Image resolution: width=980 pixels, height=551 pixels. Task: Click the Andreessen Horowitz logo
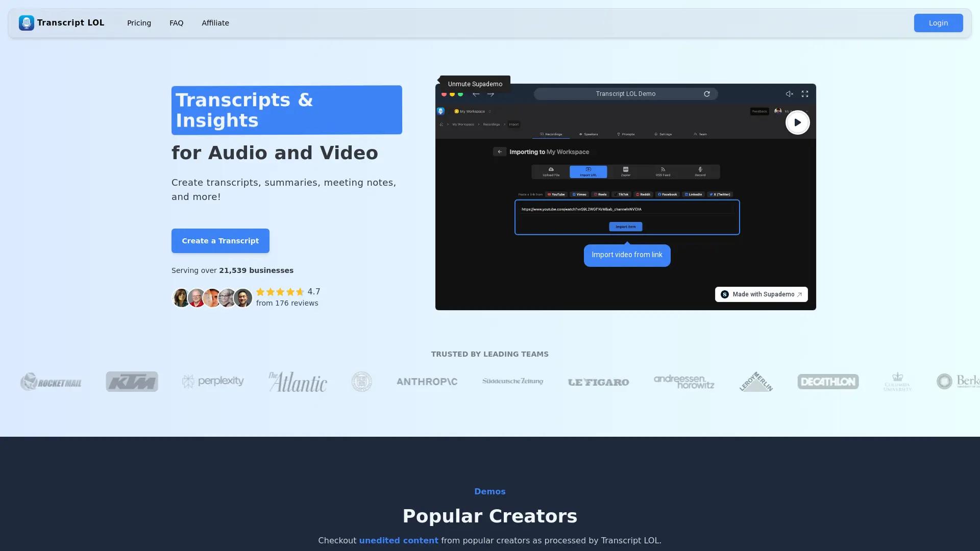tap(684, 382)
